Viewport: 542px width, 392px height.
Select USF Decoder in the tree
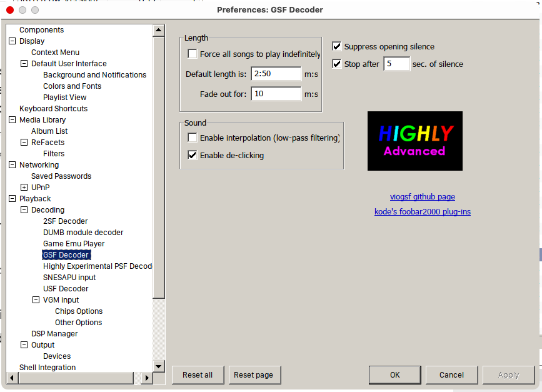(66, 289)
